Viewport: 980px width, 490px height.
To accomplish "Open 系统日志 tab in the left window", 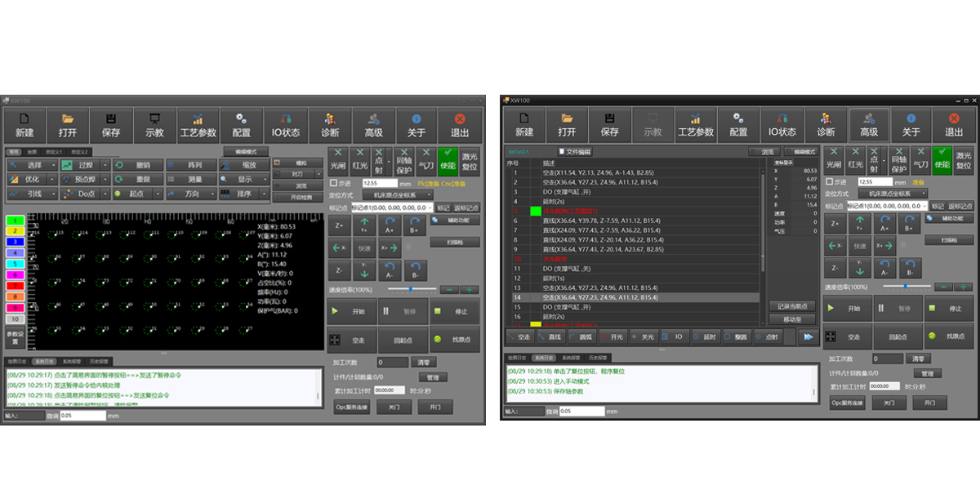I will click(x=43, y=360).
